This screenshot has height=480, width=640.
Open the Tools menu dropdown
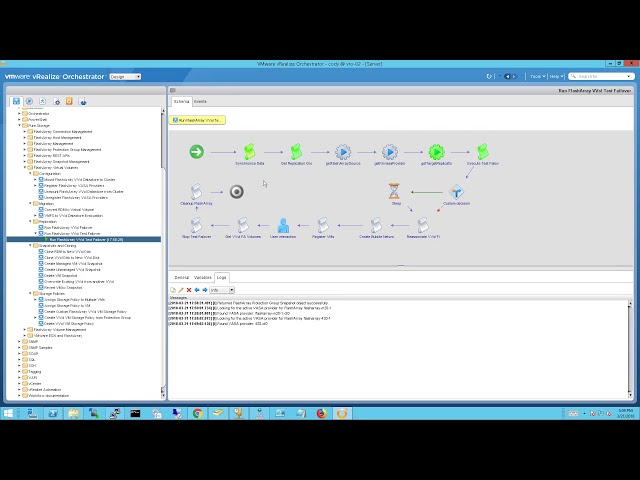pyautogui.click(x=538, y=76)
